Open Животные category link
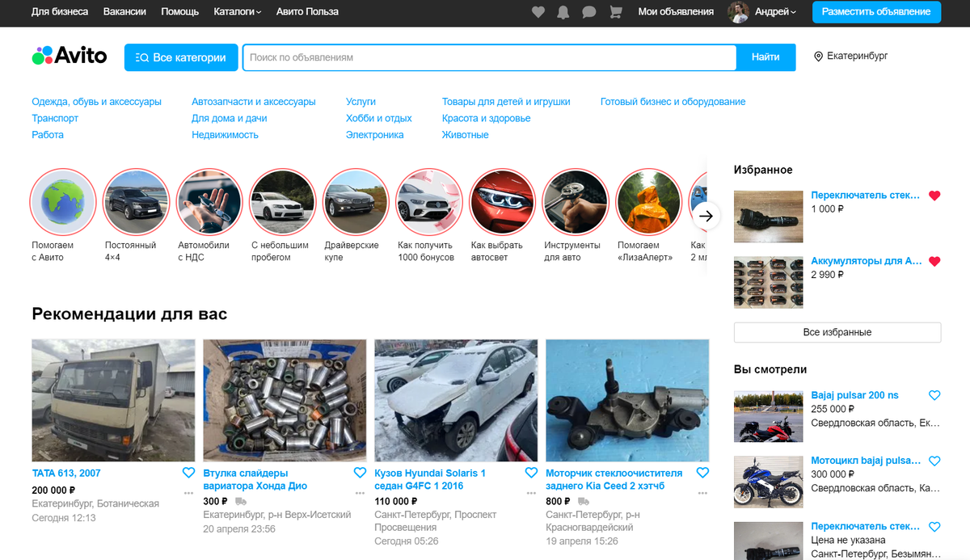Screen dimensions: 970x560 [465, 135]
